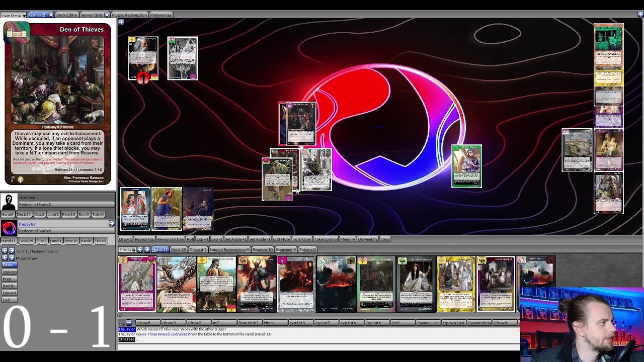Select the Land of Redemption:0 tab
The height and width of the screenshot is (362, 644).
(x=229, y=250)
